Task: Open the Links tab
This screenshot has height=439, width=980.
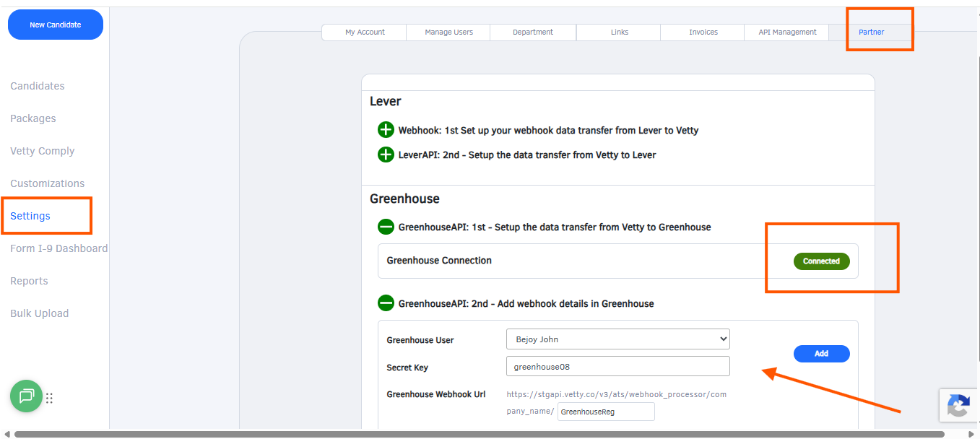Action: (x=619, y=32)
